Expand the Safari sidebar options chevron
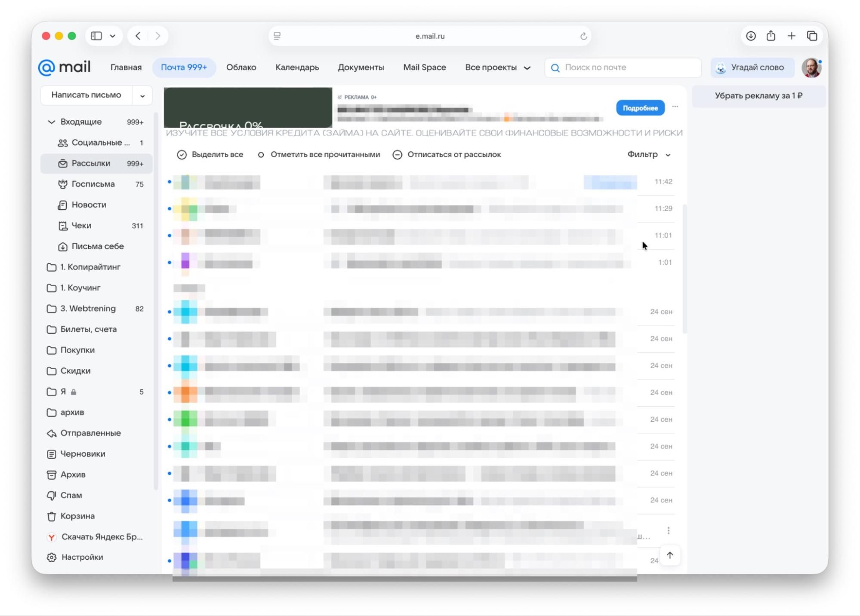Image resolution: width=860 pixels, height=616 pixels. click(x=113, y=36)
